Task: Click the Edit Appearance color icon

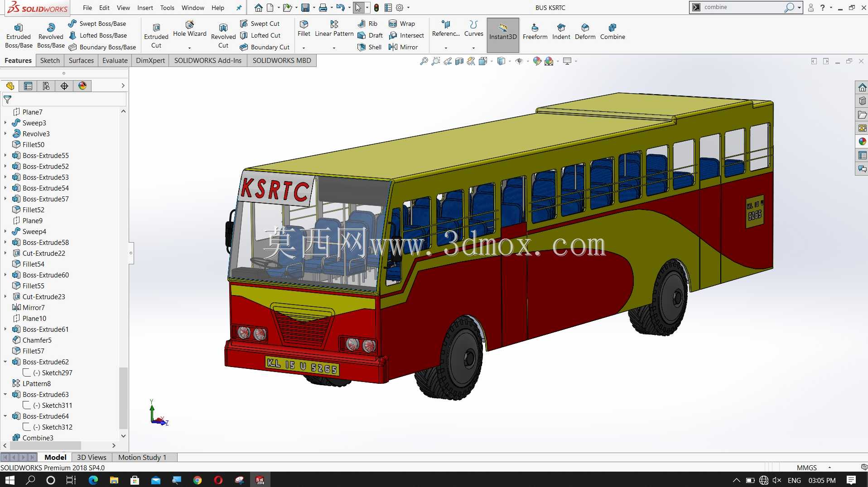Action: click(x=537, y=61)
